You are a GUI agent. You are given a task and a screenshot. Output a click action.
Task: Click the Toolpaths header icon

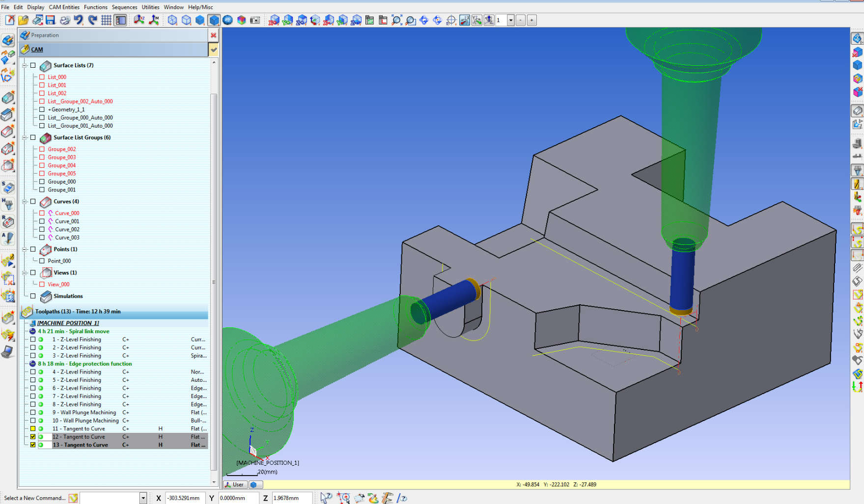(x=27, y=312)
